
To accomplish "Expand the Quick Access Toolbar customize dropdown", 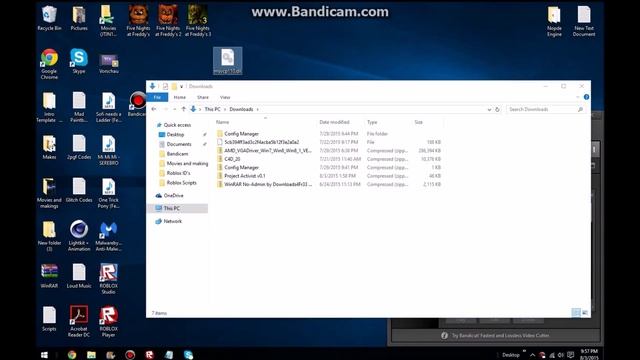I will click(x=182, y=87).
